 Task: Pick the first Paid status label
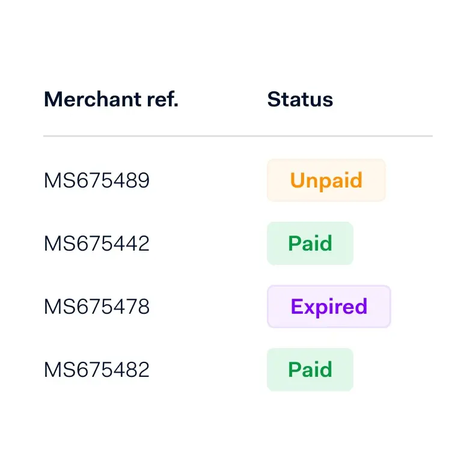tap(310, 243)
